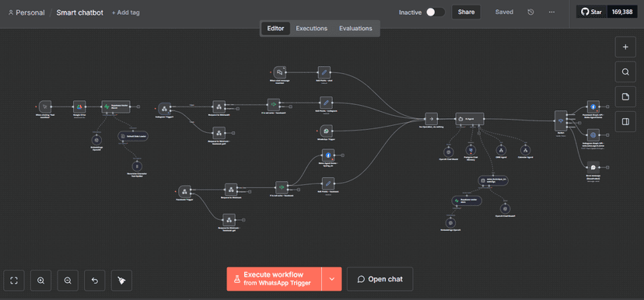
Task: Click the Open chat button
Action: pos(380,279)
